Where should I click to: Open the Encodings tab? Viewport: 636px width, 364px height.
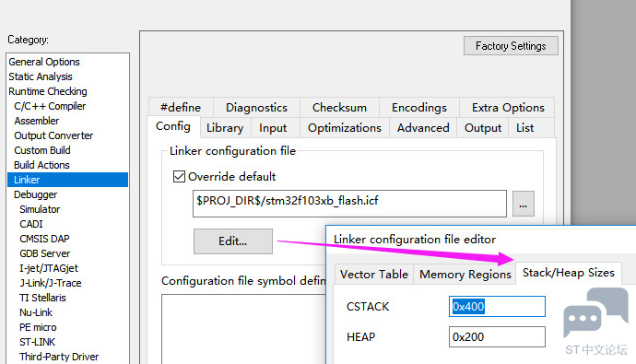(x=419, y=108)
